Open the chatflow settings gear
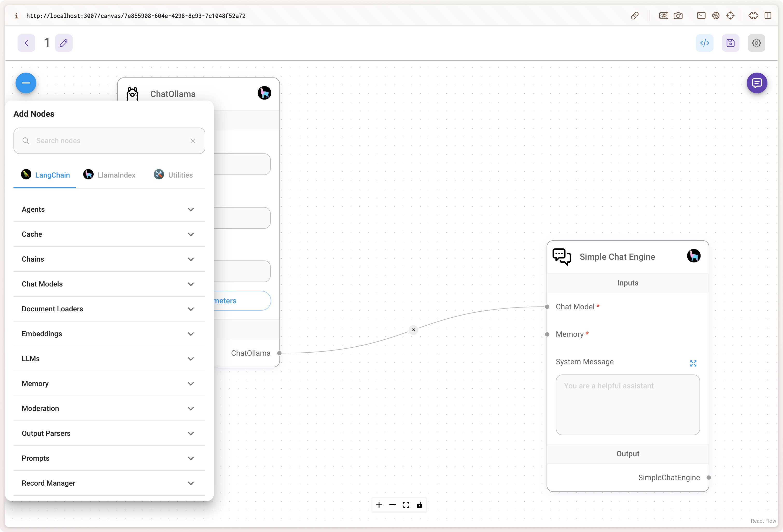The height and width of the screenshot is (532, 783). (756, 43)
